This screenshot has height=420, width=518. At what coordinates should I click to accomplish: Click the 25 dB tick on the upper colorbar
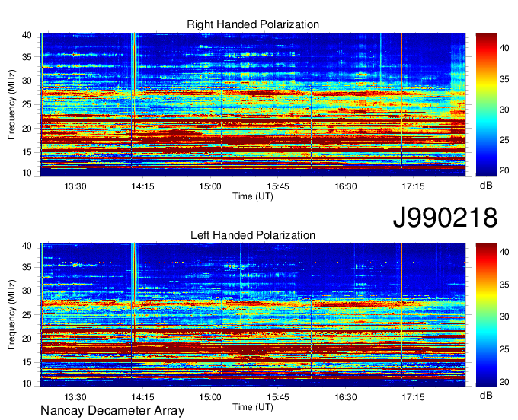[504, 140]
